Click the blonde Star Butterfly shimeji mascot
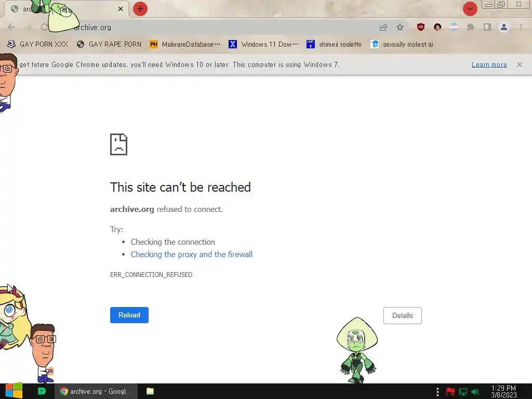The width and height of the screenshot is (532, 399). [14, 319]
